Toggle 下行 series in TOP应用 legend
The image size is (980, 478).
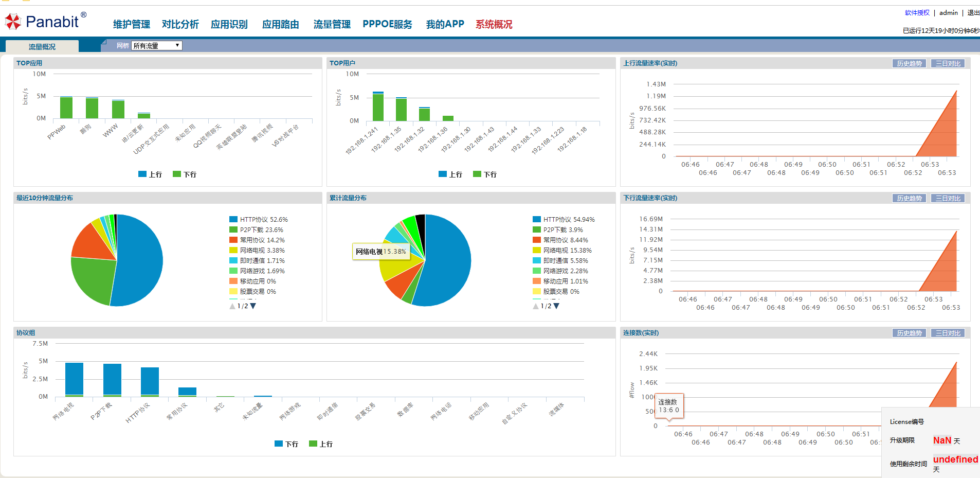tap(185, 174)
